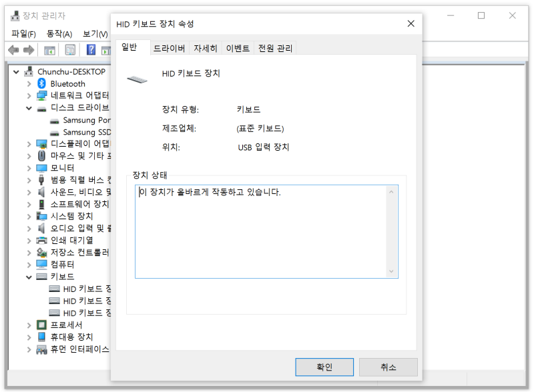The image size is (534, 392).
Task: Click the back arrow toolbar icon
Action: tap(13, 50)
